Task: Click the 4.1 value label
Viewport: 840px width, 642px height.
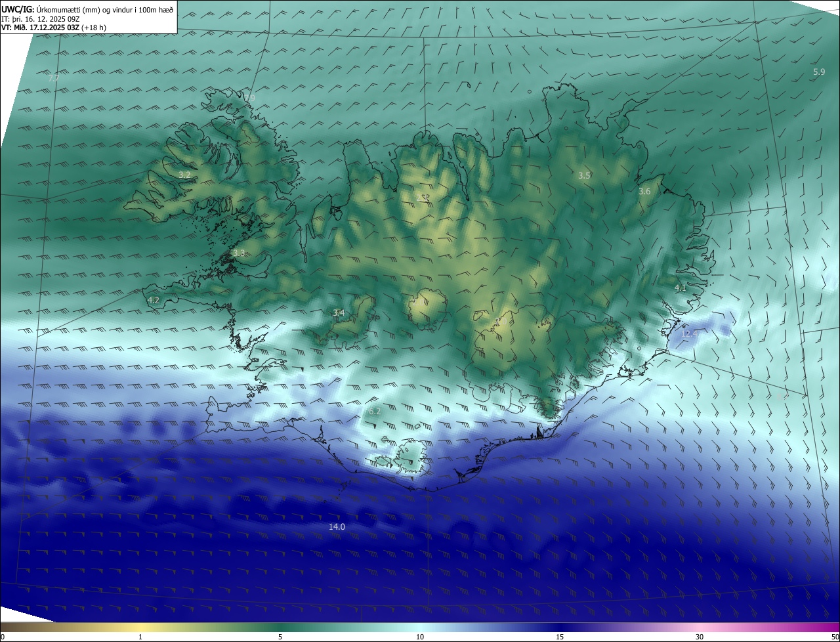Action: (681, 288)
